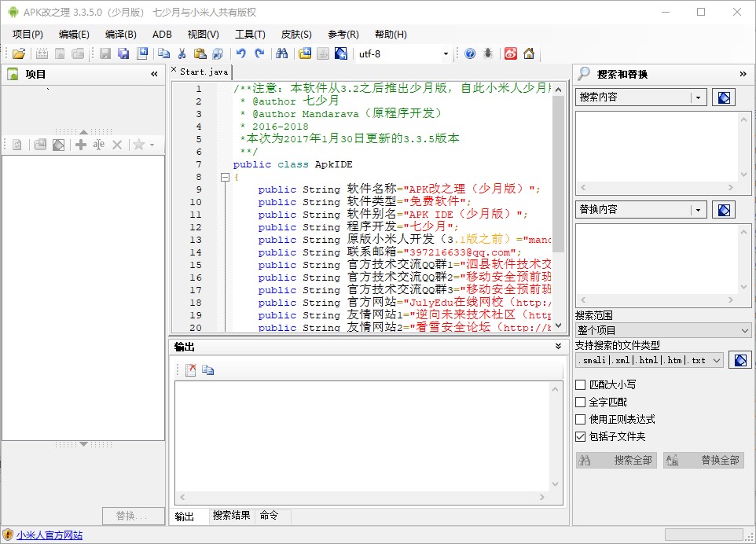
Task: Open the dropdown arrow next to star icon
Action: click(152, 145)
